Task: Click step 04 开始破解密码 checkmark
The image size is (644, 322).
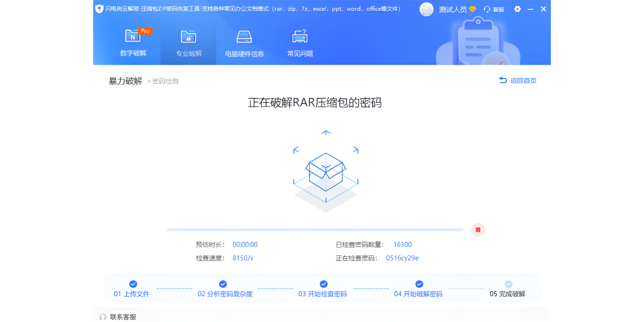Action: [x=419, y=284]
